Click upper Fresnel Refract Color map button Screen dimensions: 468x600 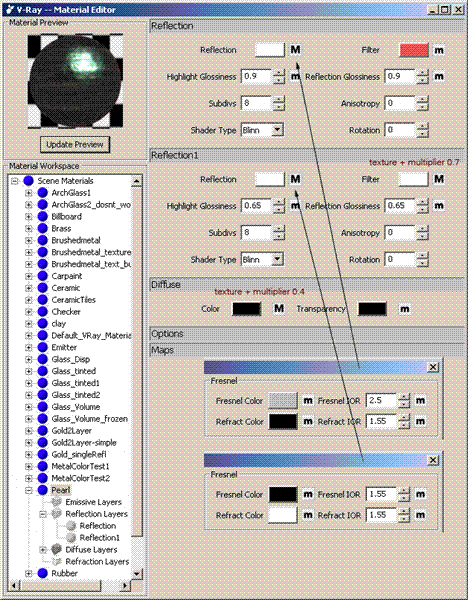pos(308,421)
